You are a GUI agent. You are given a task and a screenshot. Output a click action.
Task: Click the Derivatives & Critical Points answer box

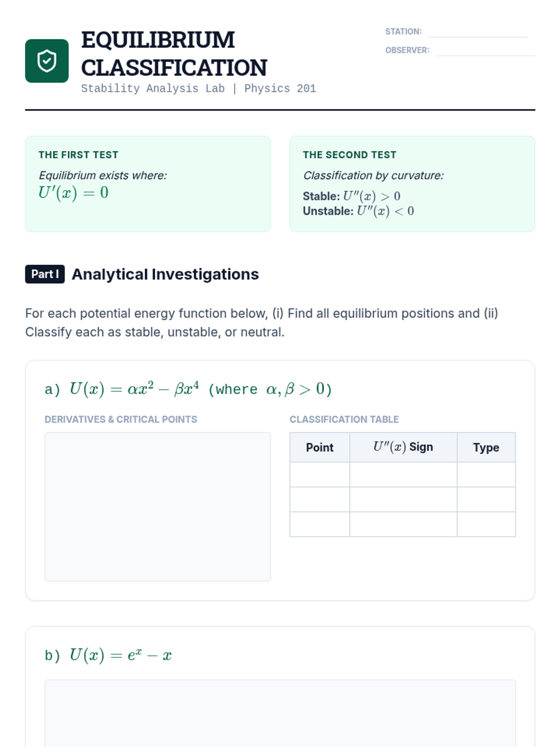tap(157, 507)
